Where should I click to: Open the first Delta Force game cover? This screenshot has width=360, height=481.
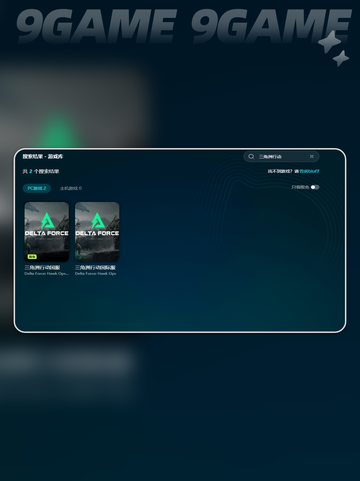tap(47, 232)
